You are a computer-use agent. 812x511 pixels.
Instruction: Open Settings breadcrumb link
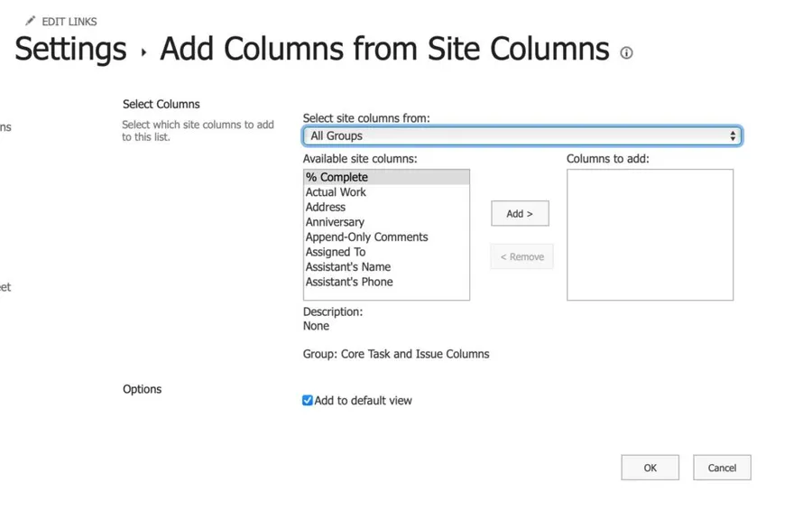tap(70, 49)
